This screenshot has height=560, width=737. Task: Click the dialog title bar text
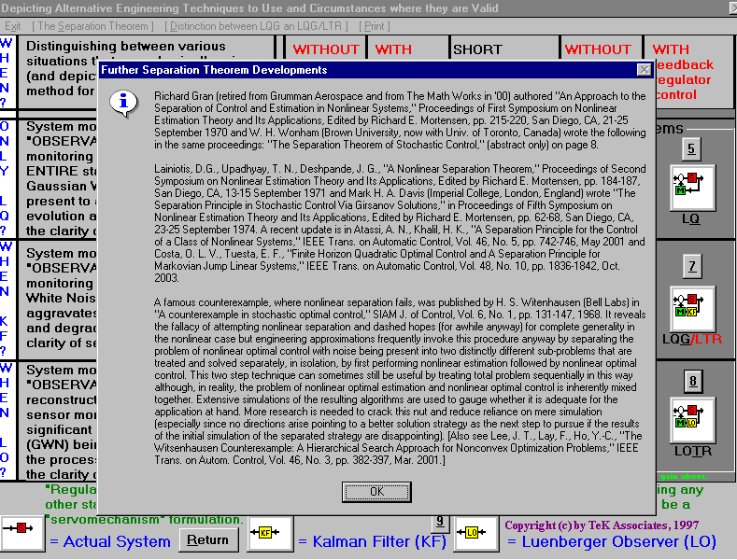coord(214,70)
